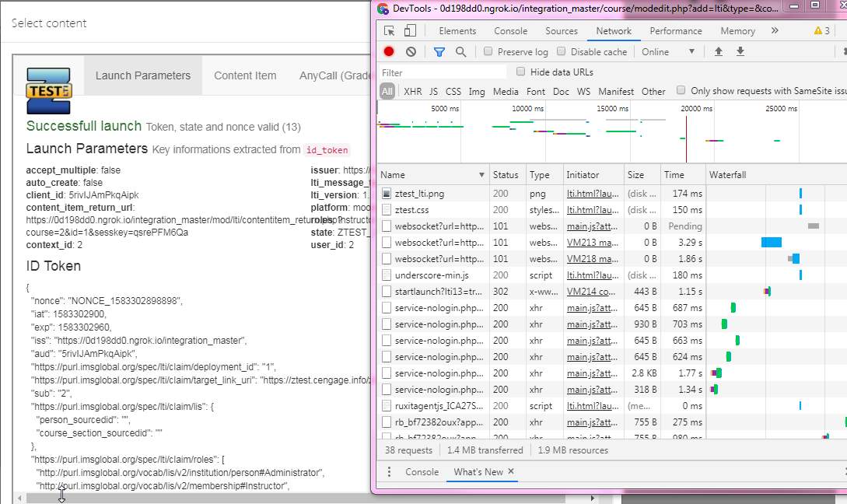The width and height of the screenshot is (847, 504).
Task: Click the 20000 ms timeline overview marker
Action: (696, 109)
